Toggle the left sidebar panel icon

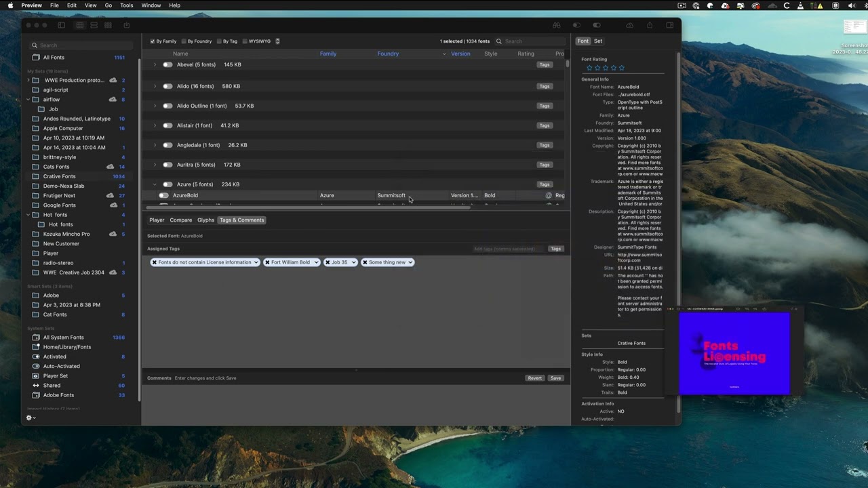[61, 25]
